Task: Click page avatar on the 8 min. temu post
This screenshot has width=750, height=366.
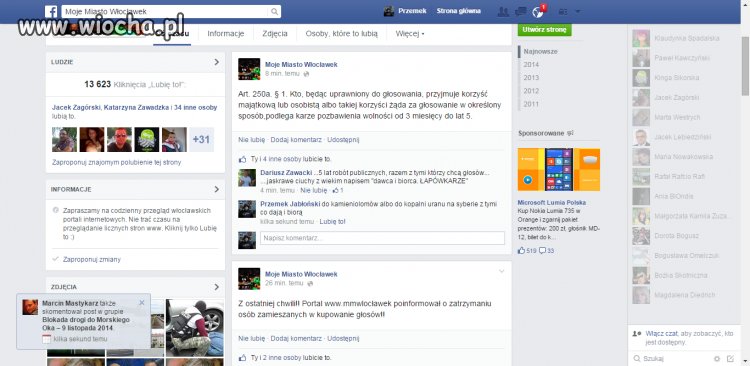Action: coord(249,69)
